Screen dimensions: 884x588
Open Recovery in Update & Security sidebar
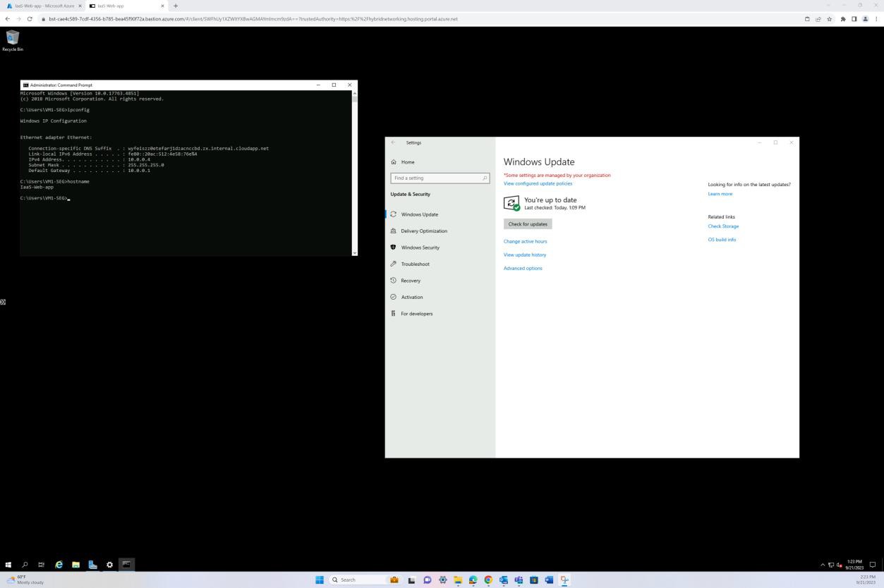point(410,280)
